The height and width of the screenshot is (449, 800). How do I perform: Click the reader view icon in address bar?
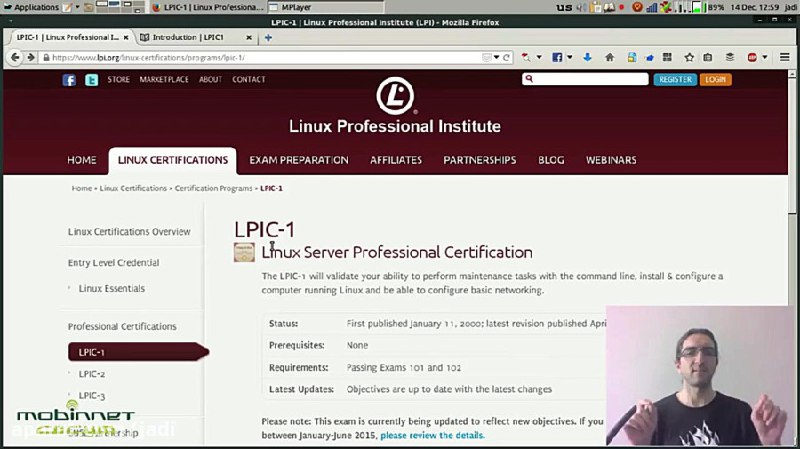click(x=487, y=58)
